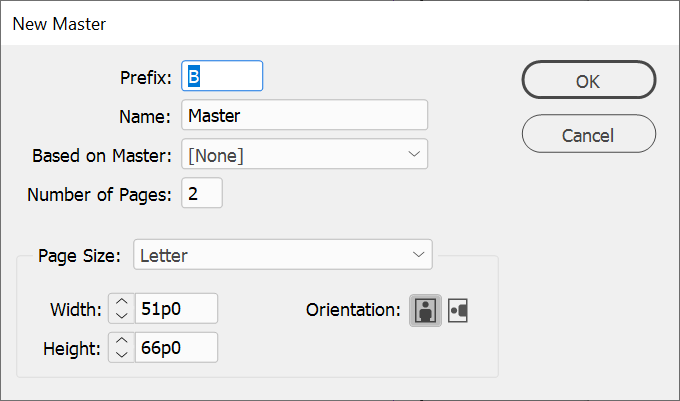Image resolution: width=680 pixels, height=401 pixels.
Task: Click the Width value field
Action: coord(177,309)
